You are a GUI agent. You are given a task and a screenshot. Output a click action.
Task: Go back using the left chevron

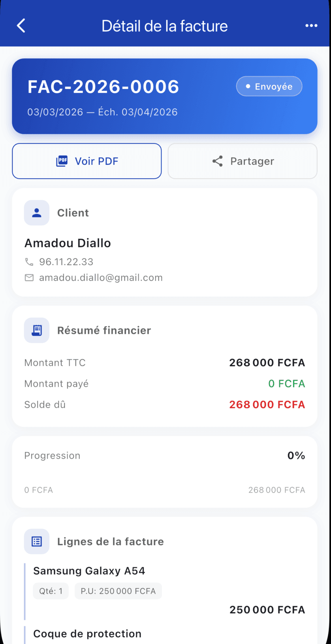point(21,26)
